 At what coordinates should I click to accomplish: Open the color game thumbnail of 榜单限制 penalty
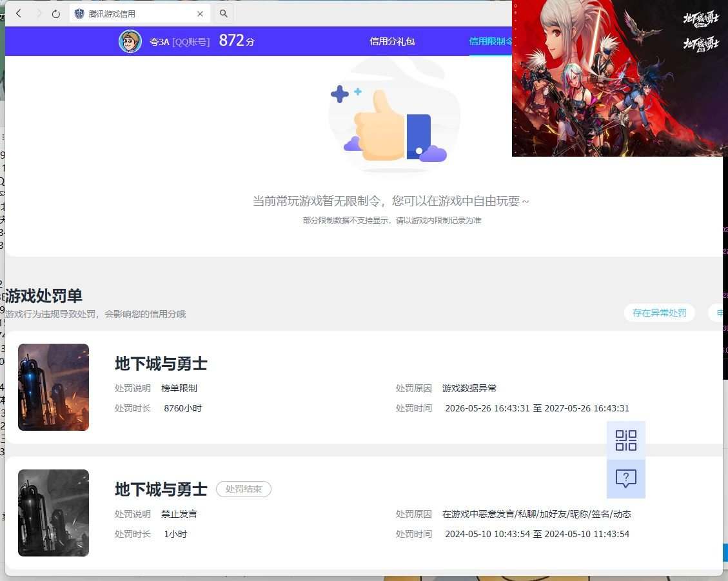pos(54,387)
